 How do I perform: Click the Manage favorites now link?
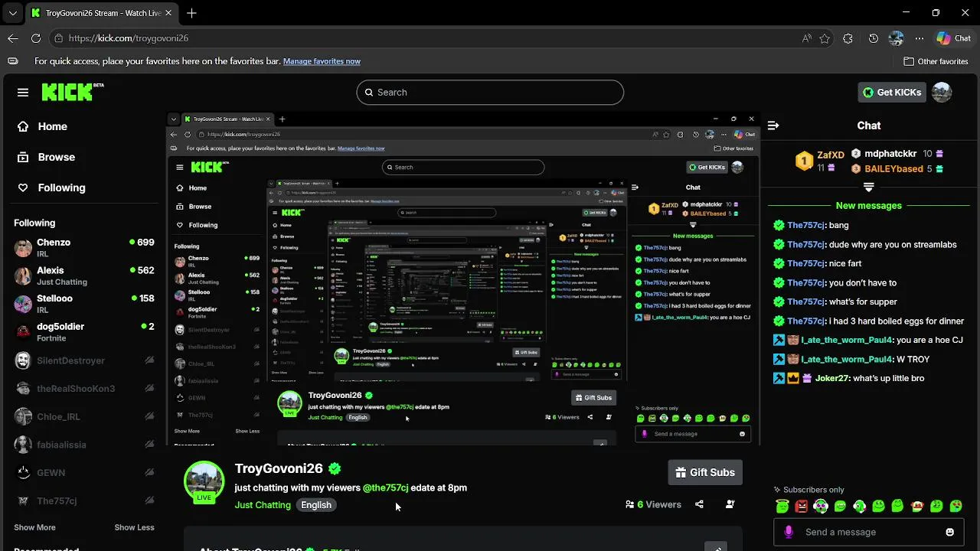(x=322, y=61)
